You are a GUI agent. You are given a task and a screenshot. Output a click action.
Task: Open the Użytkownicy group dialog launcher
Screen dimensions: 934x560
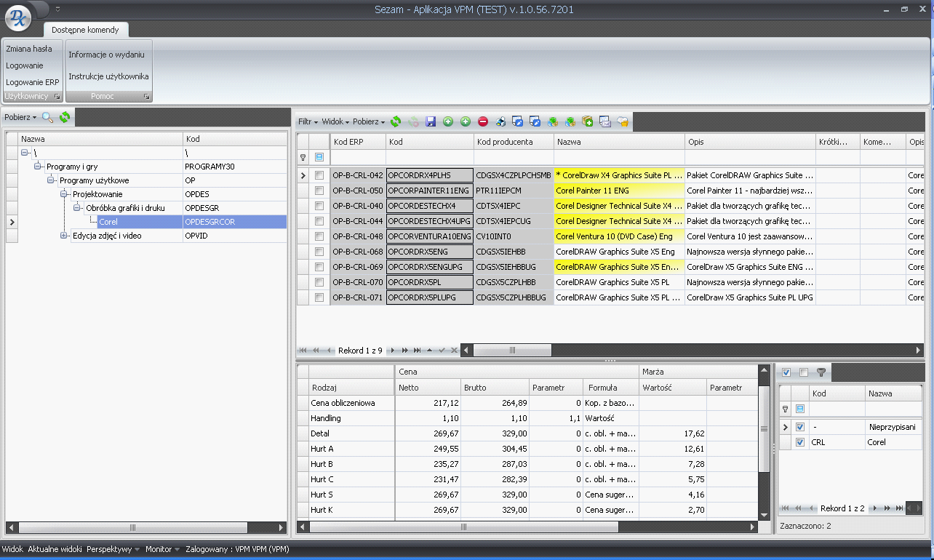coord(57,96)
